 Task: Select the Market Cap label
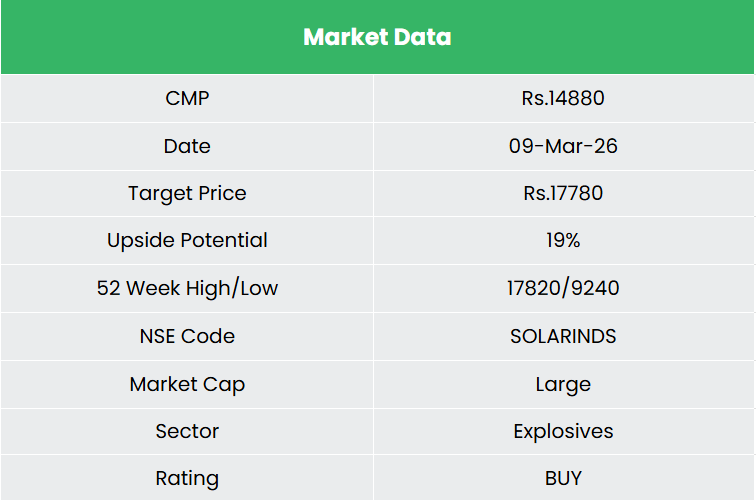pyautogui.click(x=187, y=384)
